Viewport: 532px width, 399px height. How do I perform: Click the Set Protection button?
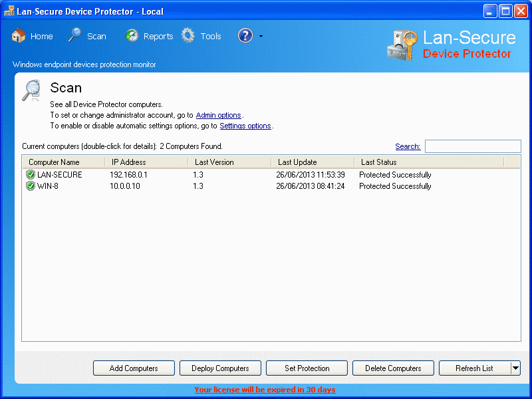point(307,368)
